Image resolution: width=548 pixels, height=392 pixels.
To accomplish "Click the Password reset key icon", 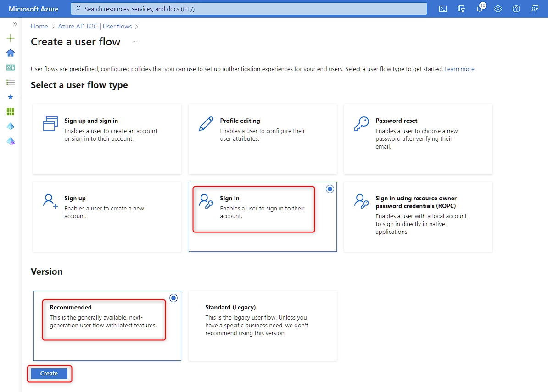I will pyautogui.click(x=361, y=124).
